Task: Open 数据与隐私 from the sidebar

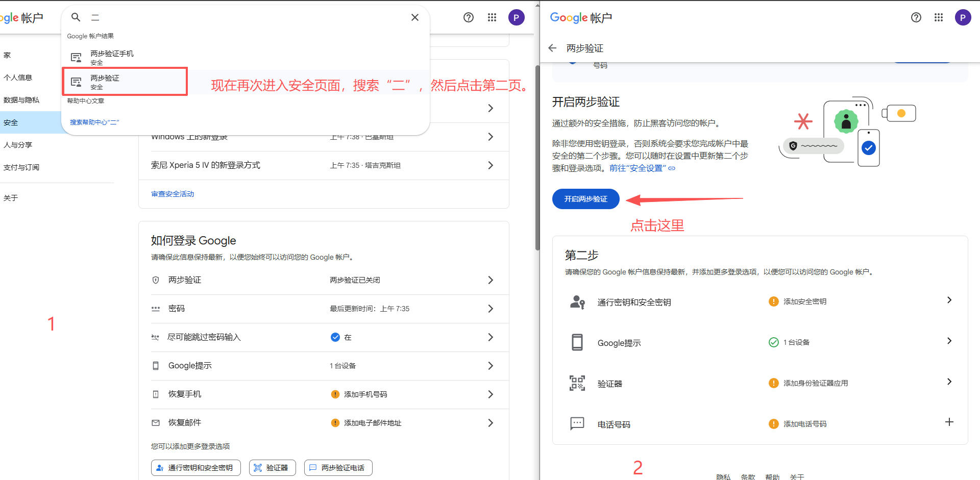Action: [22, 99]
